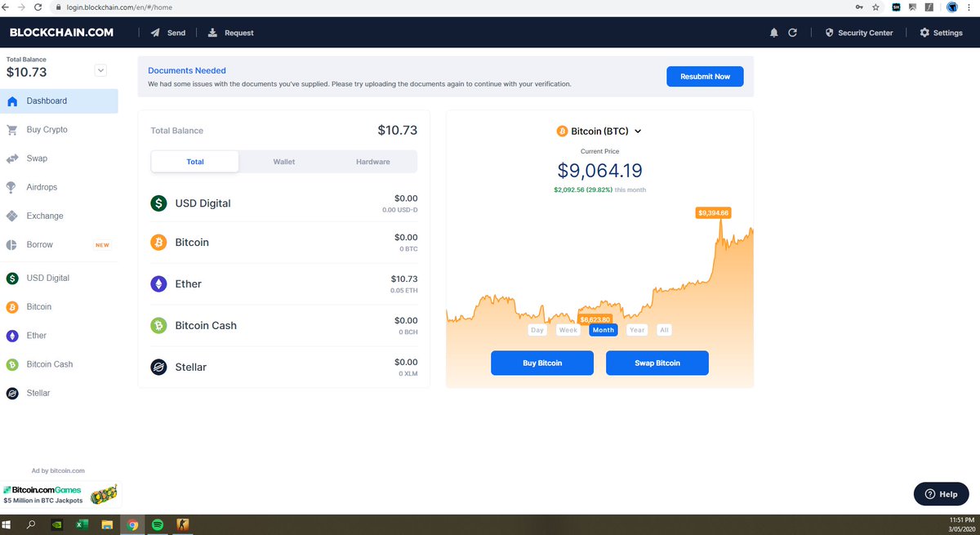The image size is (980, 535).
Task: Click the USD Digital coin icon in balance list
Action: [x=158, y=203]
